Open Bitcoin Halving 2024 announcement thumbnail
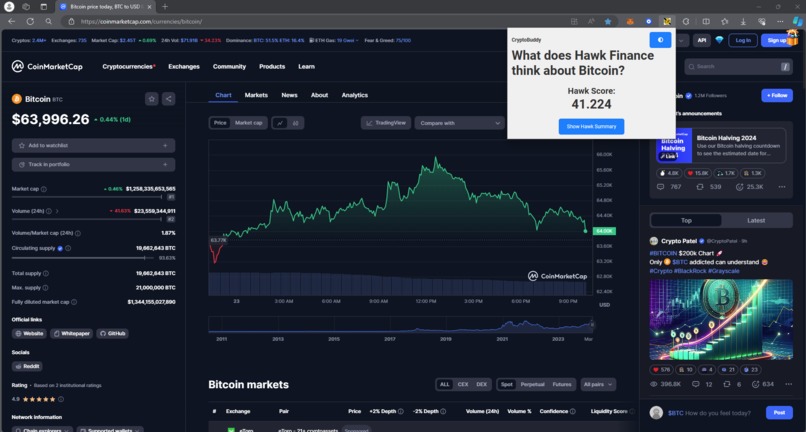 click(x=673, y=146)
